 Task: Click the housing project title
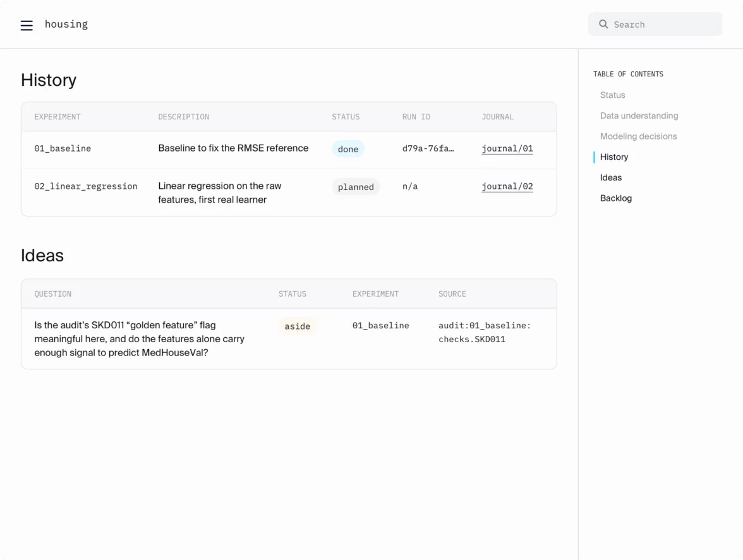[x=66, y=24]
